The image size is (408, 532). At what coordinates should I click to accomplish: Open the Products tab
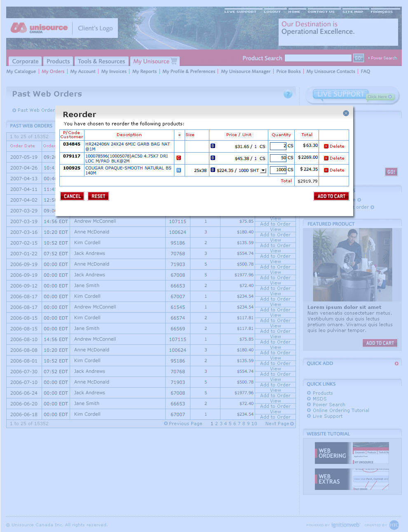tap(58, 61)
